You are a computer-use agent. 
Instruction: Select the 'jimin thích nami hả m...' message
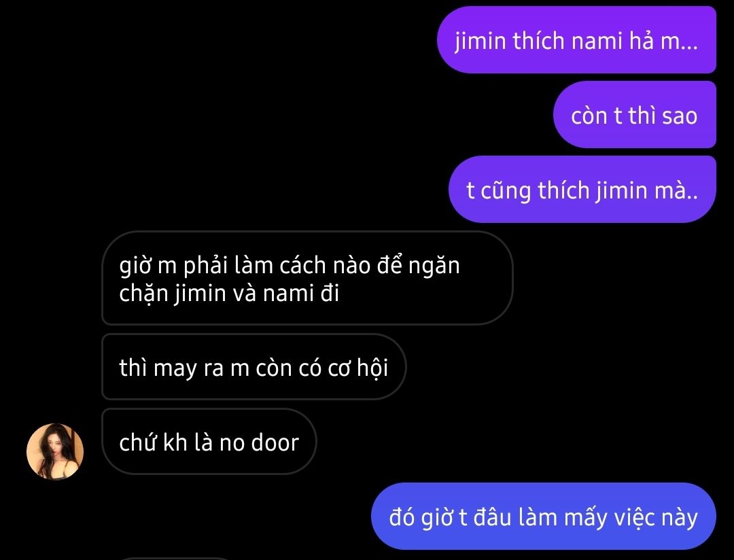click(576, 40)
